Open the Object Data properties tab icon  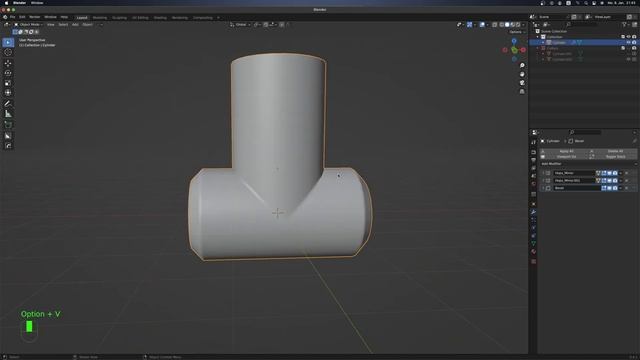(533, 244)
